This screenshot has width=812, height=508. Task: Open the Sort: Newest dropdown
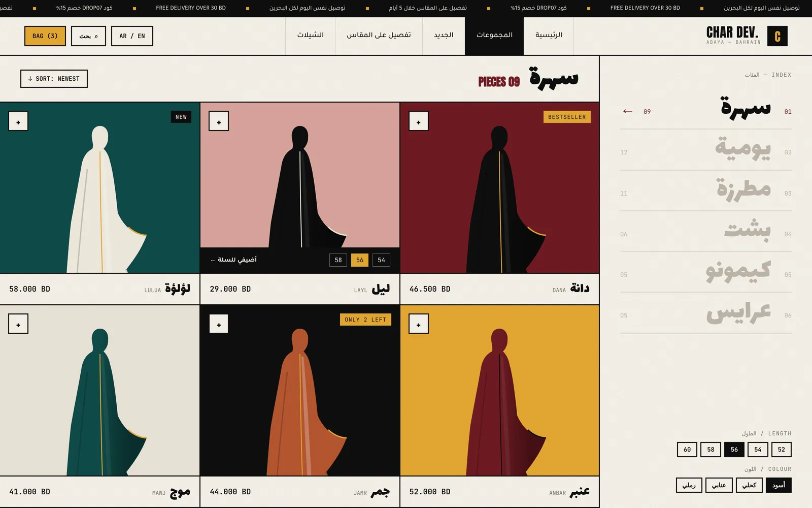[54, 79]
